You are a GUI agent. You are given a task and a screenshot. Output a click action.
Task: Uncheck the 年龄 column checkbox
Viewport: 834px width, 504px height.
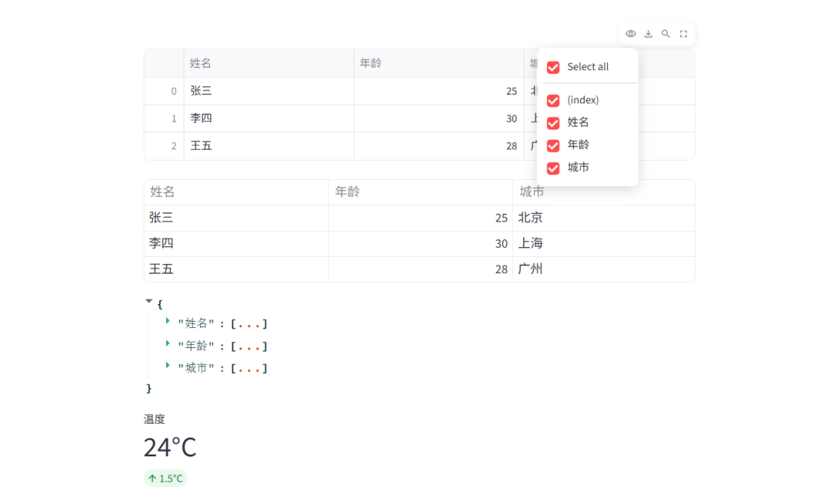[553, 145]
